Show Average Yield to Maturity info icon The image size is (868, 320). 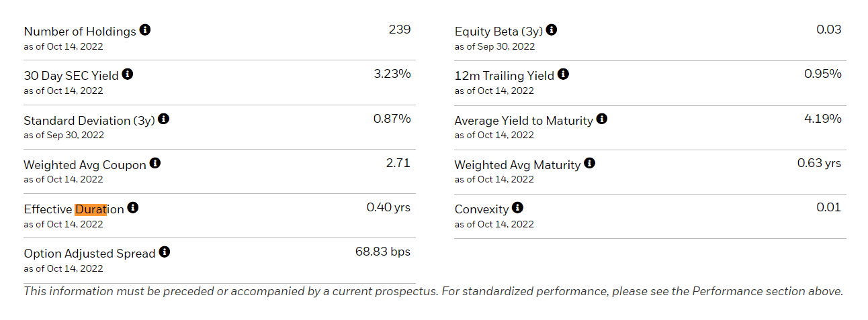(602, 119)
